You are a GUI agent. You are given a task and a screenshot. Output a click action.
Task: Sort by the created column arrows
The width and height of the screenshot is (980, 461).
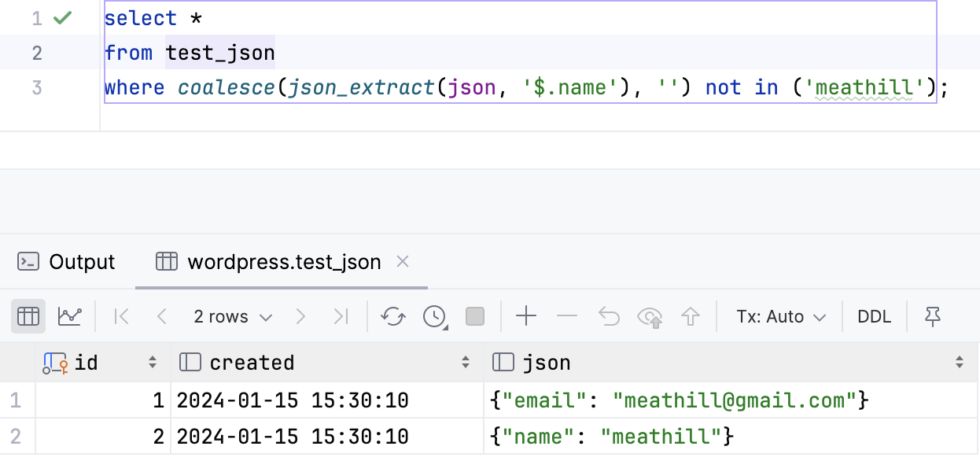[x=467, y=363]
